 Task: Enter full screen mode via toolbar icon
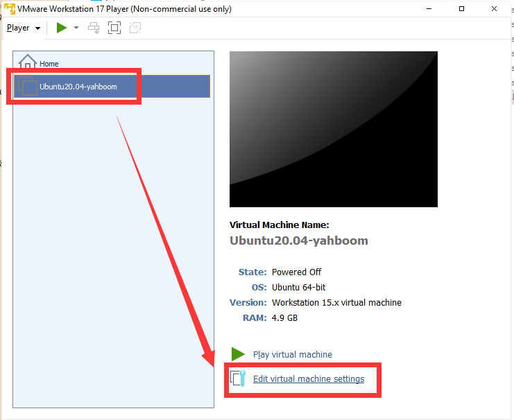[x=114, y=28]
